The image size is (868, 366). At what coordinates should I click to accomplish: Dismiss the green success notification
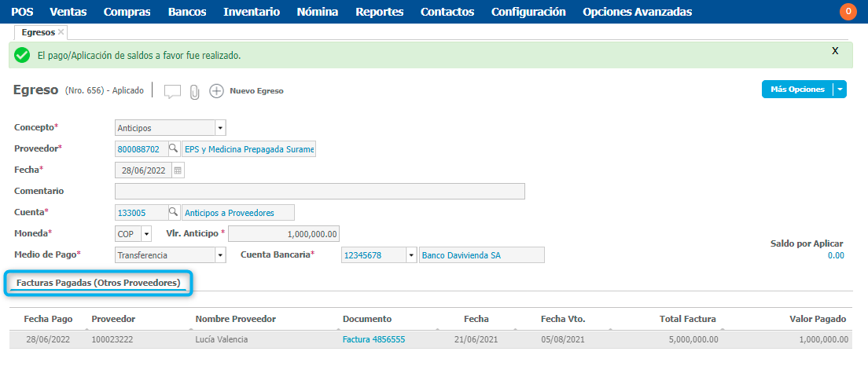tap(835, 50)
